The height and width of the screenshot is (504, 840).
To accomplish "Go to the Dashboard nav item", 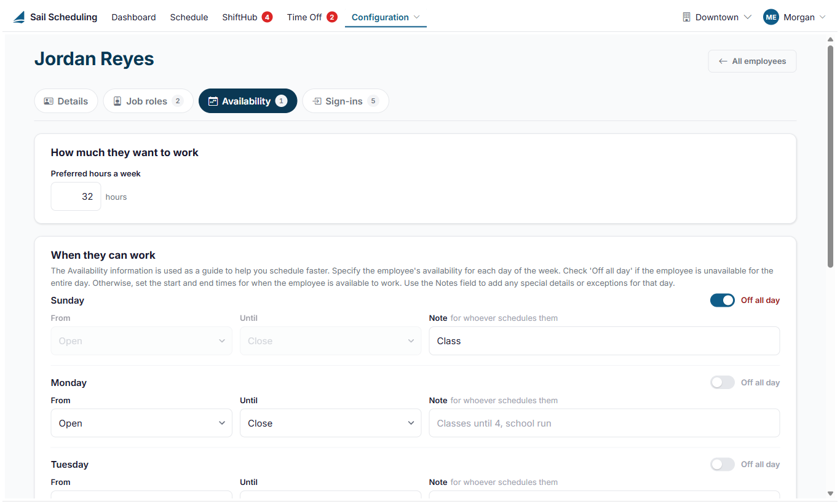I will coord(133,17).
